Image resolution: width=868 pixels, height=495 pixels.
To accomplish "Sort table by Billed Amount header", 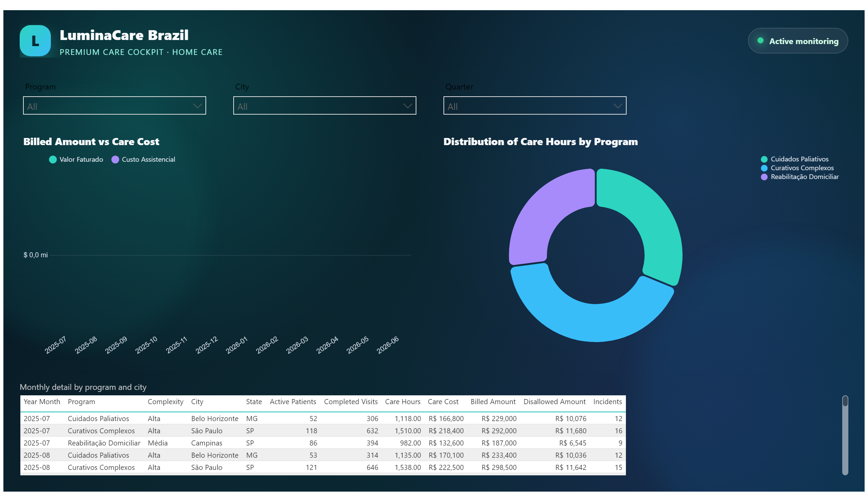I will (493, 401).
